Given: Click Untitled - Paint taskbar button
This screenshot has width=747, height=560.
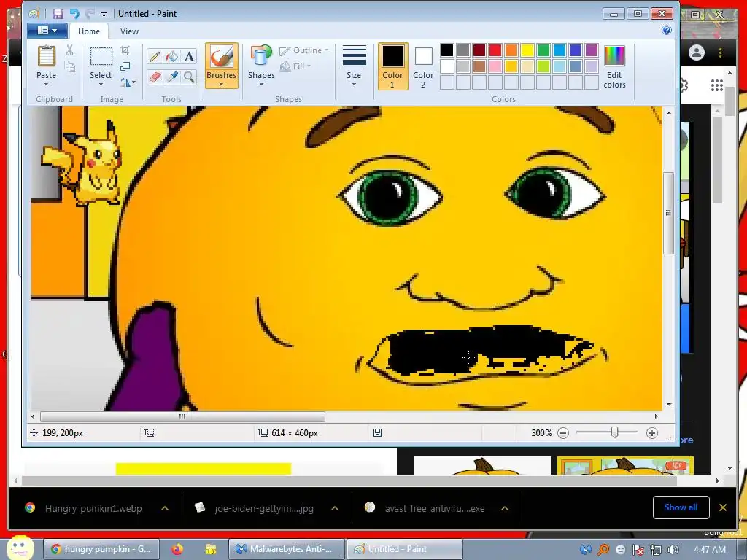Looking at the screenshot, I should pos(404,549).
